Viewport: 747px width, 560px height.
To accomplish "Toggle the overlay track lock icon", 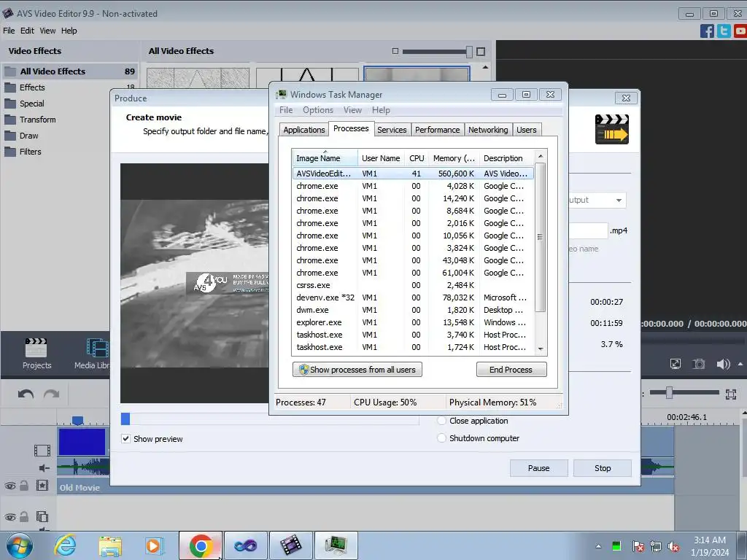I will 24,517.
